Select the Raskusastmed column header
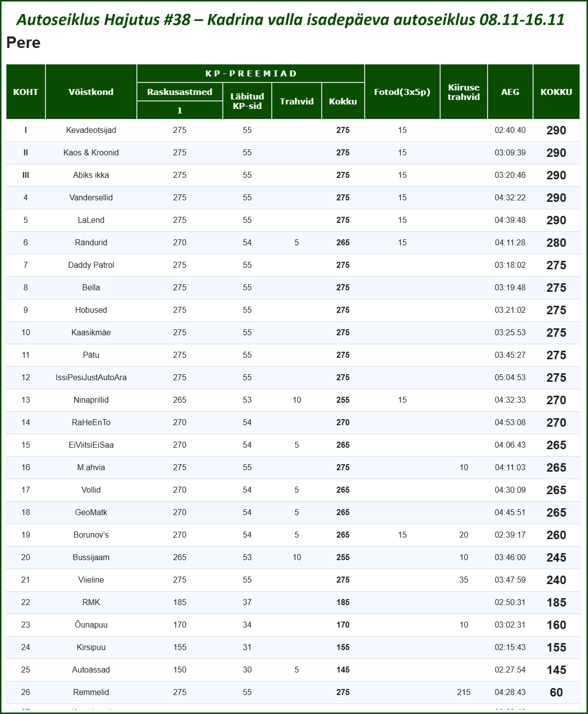 [179, 92]
